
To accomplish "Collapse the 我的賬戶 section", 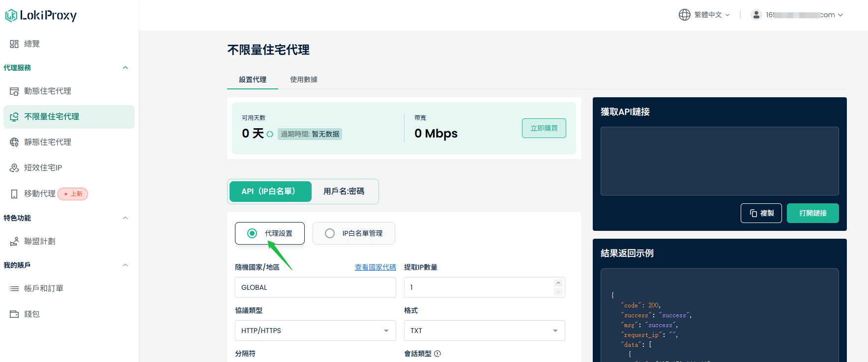I will pyautogui.click(x=125, y=265).
